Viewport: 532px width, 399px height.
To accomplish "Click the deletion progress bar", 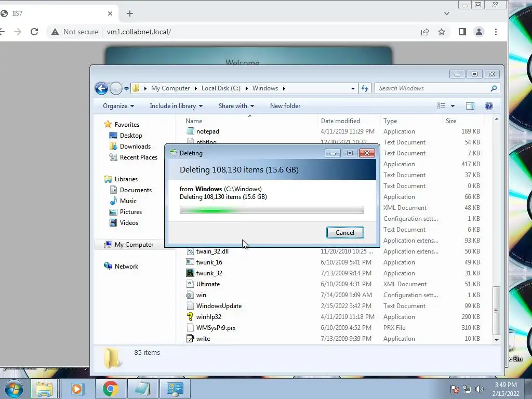I will pos(272,210).
